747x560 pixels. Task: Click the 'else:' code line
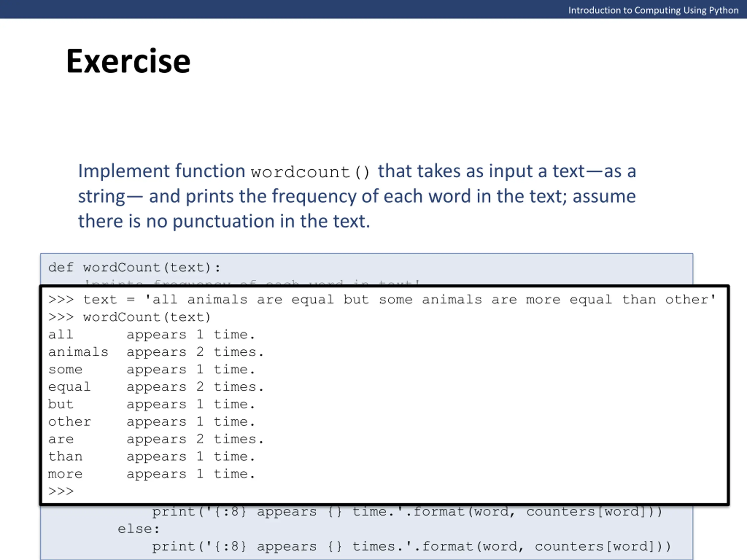click(x=139, y=529)
